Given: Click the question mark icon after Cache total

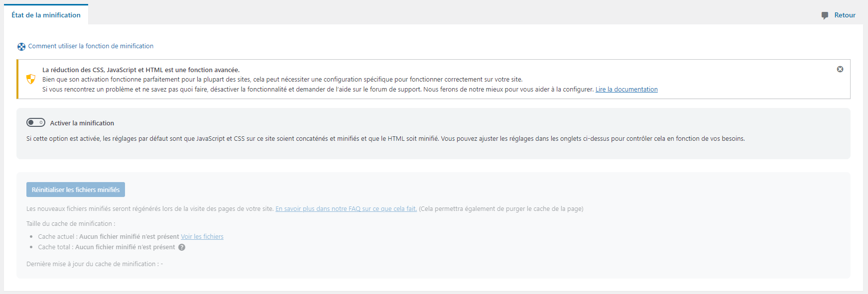Looking at the screenshot, I should [x=182, y=247].
